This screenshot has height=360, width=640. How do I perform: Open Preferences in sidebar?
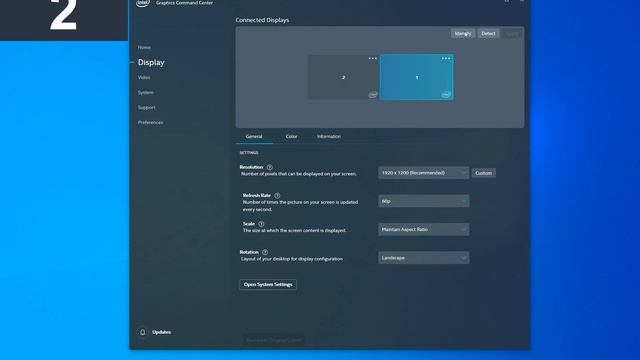[x=150, y=122]
